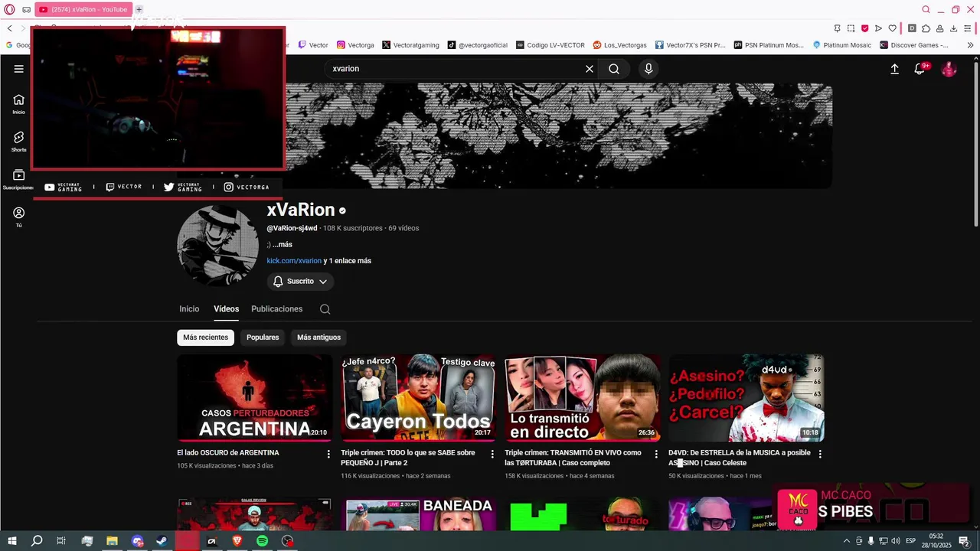
Task: Open the Discover Games bookmark
Action: pyautogui.click(x=914, y=45)
